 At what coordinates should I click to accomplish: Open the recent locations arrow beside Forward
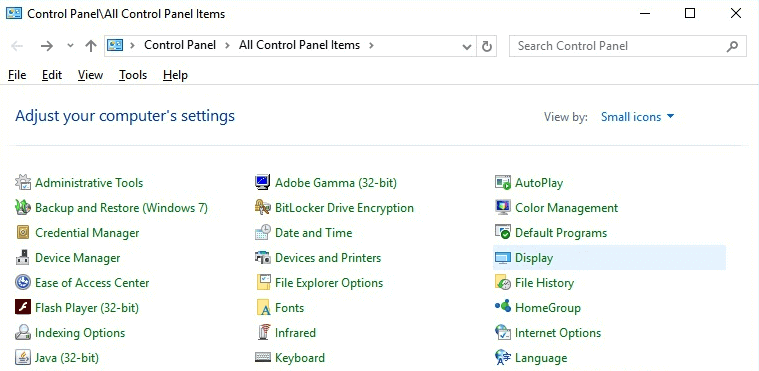70,46
